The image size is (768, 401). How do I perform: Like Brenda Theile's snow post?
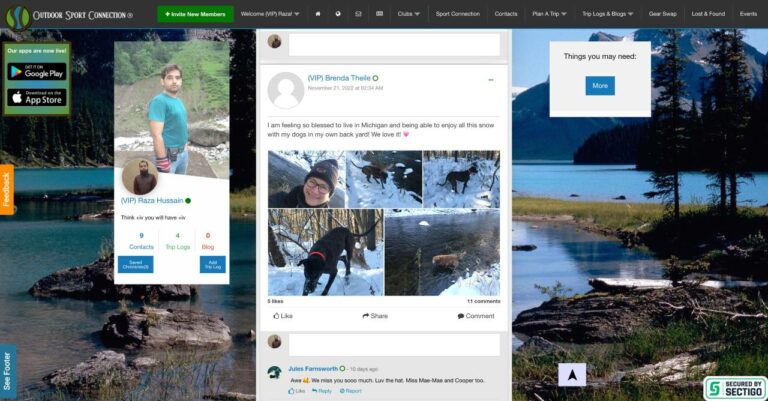pyautogui.click(x=283, y=315)
